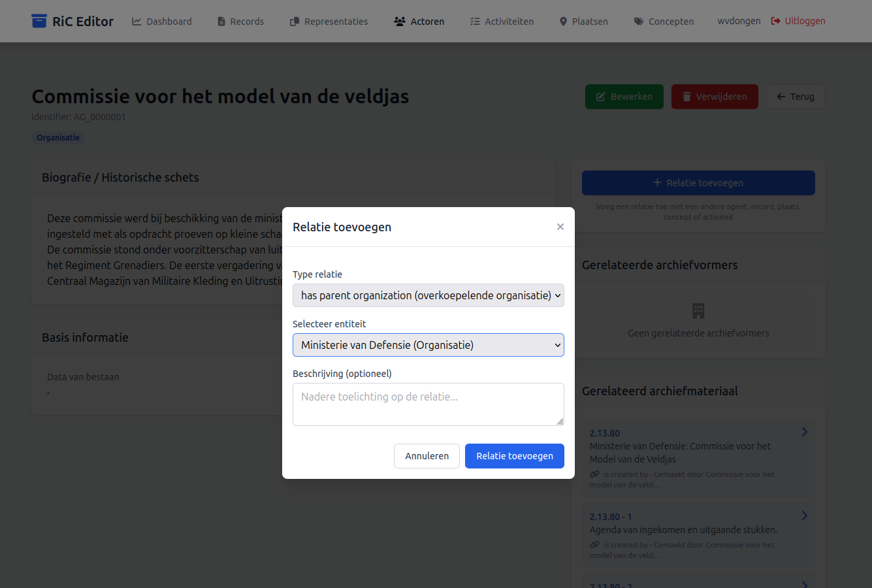Click the Dashboard chart icon

click(x=137, y=22)
